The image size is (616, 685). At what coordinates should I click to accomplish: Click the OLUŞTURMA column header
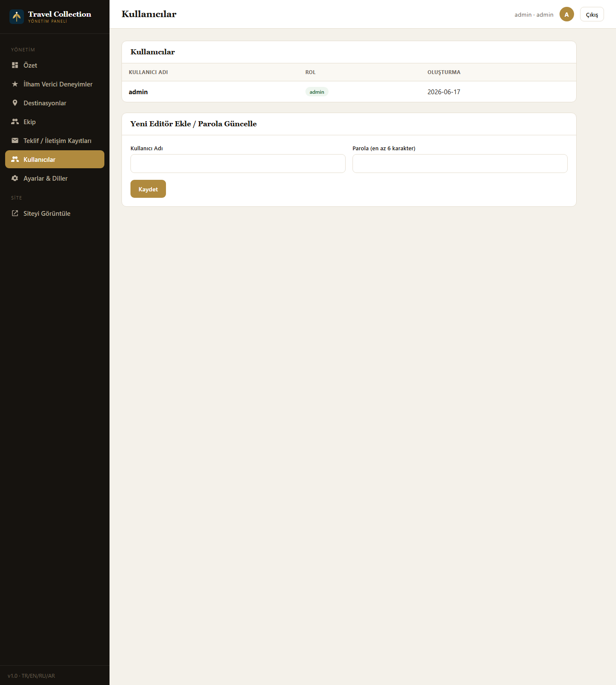tap(444, 72)
